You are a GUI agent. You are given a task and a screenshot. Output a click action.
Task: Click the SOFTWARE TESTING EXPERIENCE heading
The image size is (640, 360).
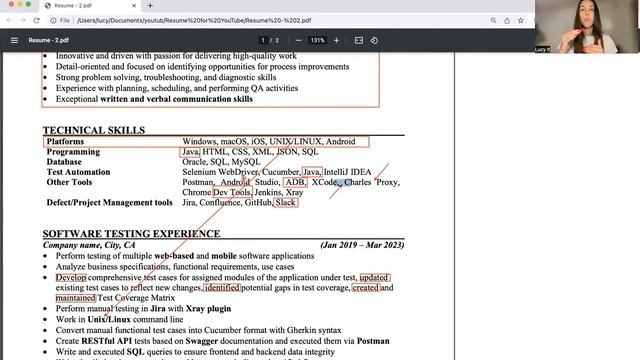click(131, 234)
